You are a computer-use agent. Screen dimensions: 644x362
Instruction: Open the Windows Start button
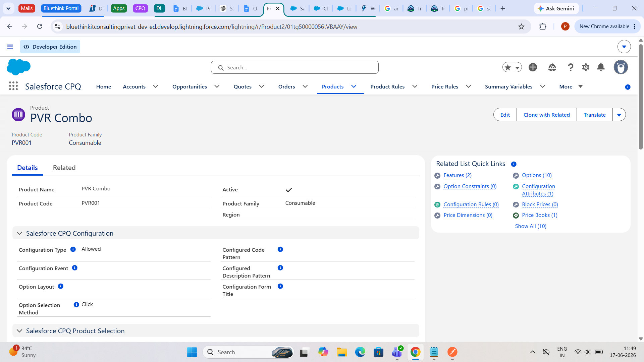click(x=192, y=352)
